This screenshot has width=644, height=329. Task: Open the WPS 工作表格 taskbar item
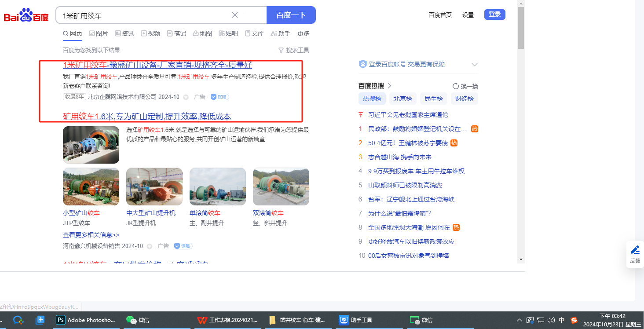tap(227, 320)
